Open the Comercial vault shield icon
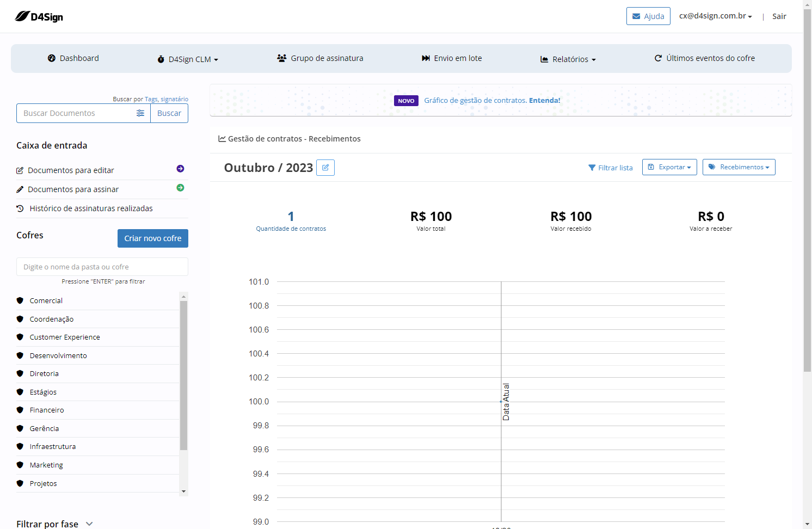 pyautogui.click(x=20, y=300)
